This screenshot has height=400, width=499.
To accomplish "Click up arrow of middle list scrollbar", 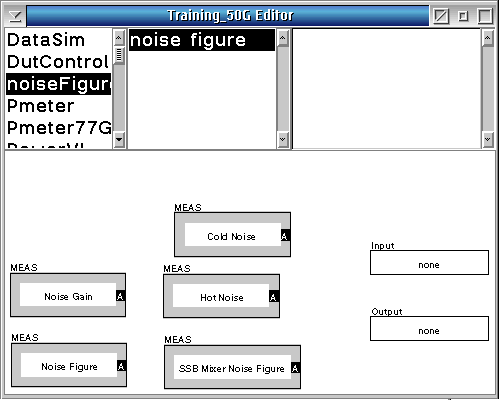I will (283, 38).
